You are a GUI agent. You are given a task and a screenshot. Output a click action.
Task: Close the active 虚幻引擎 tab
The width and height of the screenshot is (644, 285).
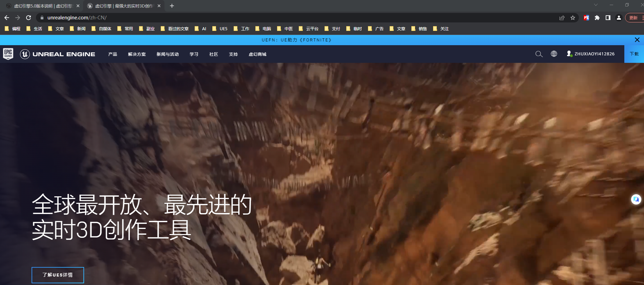click(159, 6)
